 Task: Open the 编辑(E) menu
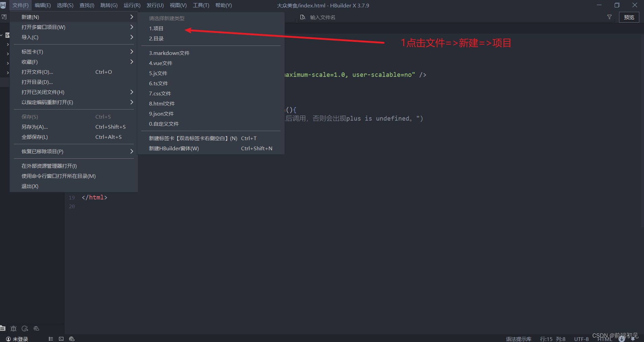43,5
